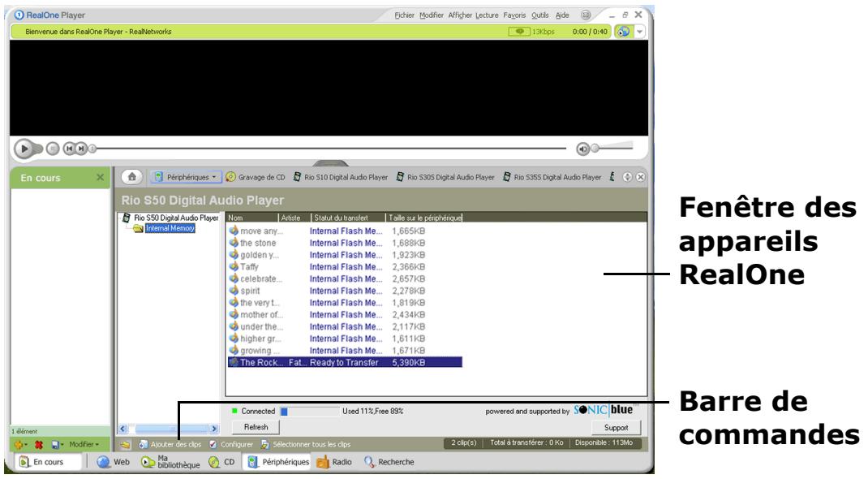Open the Périphériques dropdown

[187, 177]
